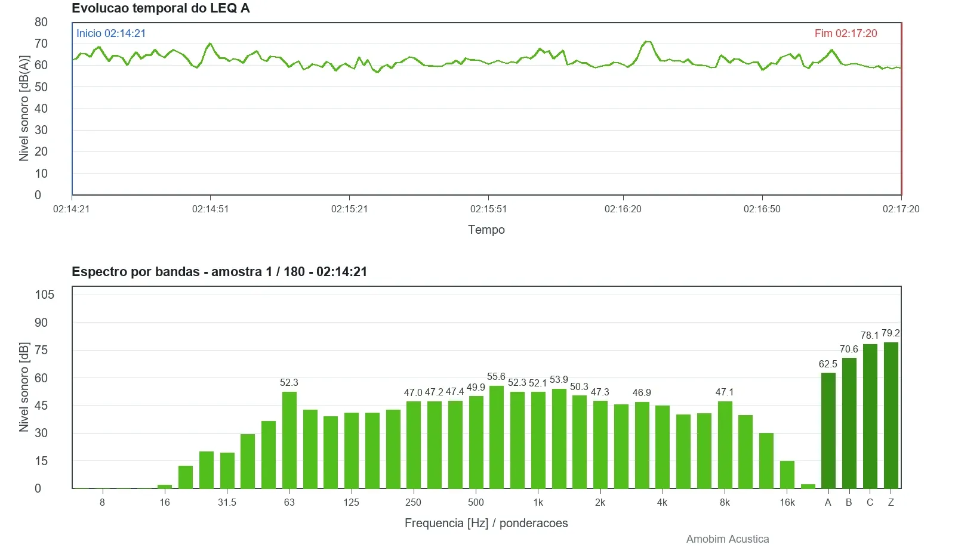Select the C-weighting bar labeled 78.1

point(870,416)
